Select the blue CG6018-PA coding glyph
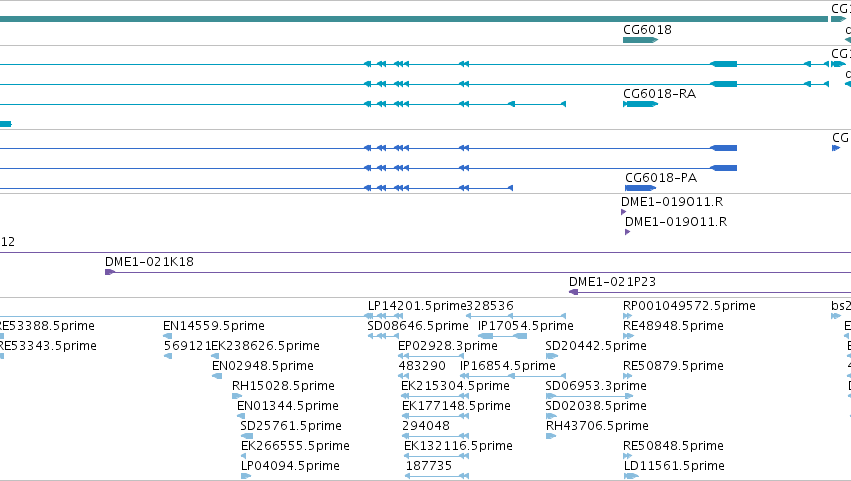Screen dimensions: 851x481 tap(640, 188)
